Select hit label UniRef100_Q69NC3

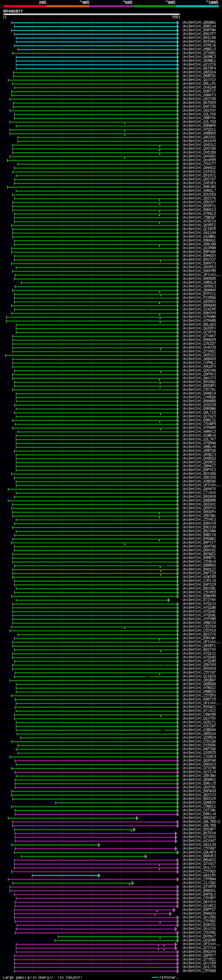pyautogui.click(x=199, y=57)
